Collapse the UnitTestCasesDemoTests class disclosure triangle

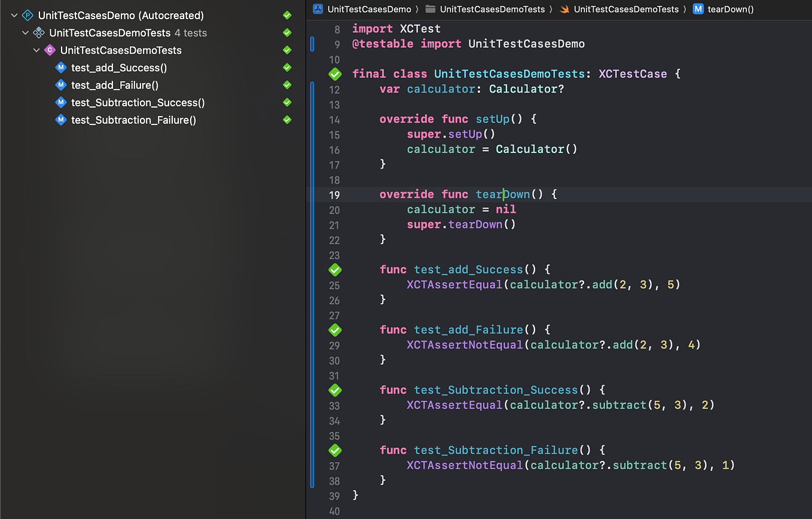click(x=36, y=50)
